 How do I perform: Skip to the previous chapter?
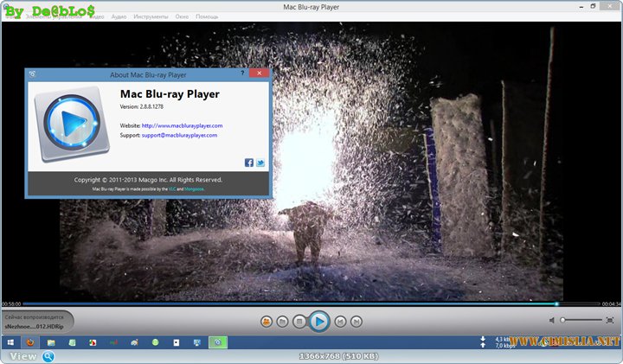340,322
